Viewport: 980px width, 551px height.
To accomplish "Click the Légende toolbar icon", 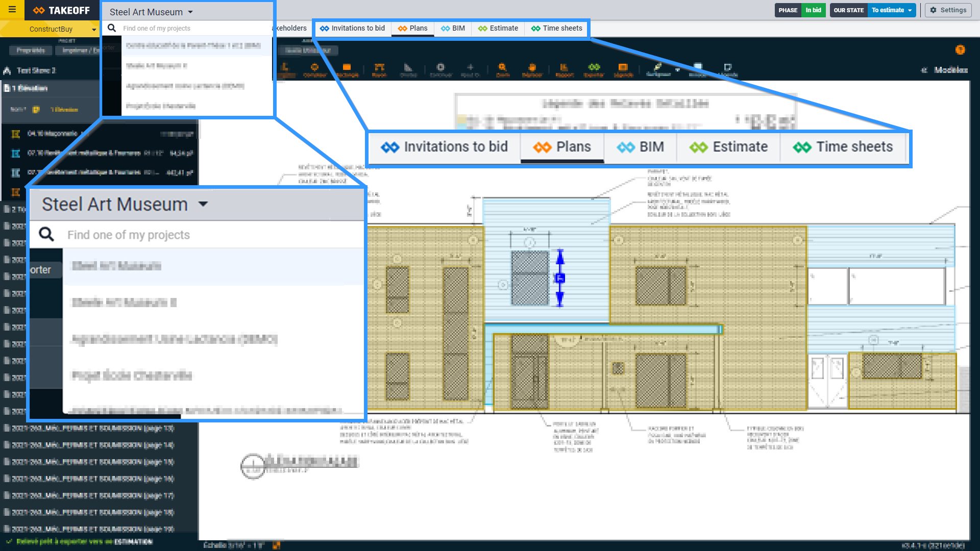I will tap(623, 68).
